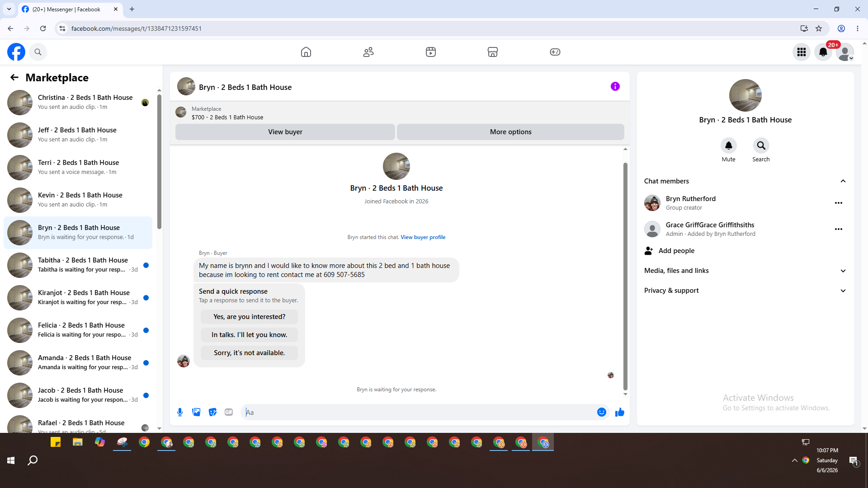Open Chrome tab search dropdown
Screen dimensions: 868x488
[x=9, y=9]
